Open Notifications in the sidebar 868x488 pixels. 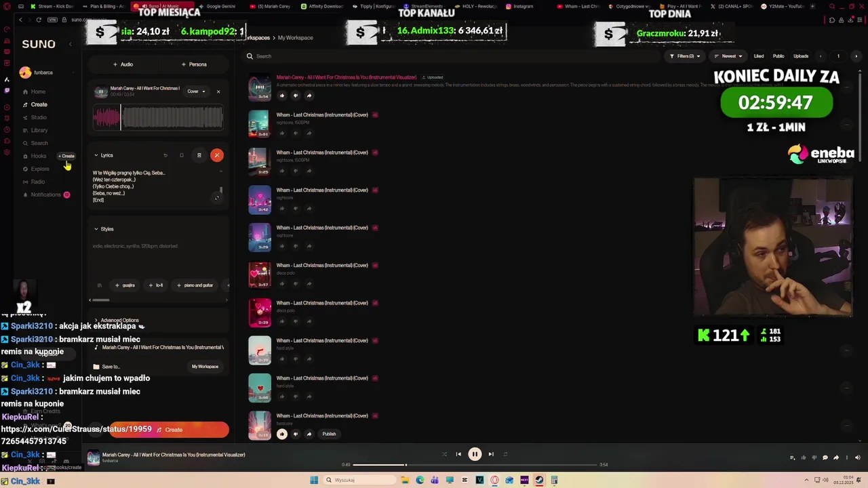pyautogui.click(x=45, y=195)
